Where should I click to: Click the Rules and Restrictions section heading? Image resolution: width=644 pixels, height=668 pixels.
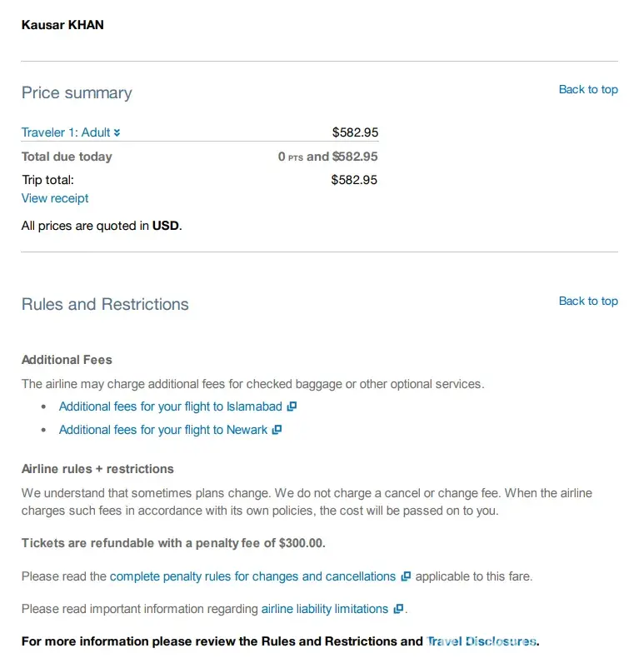click(105, 305)
